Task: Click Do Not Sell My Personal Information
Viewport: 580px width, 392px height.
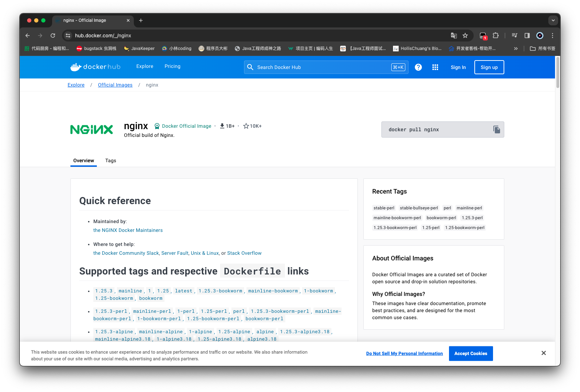Action: pos(405,354)
